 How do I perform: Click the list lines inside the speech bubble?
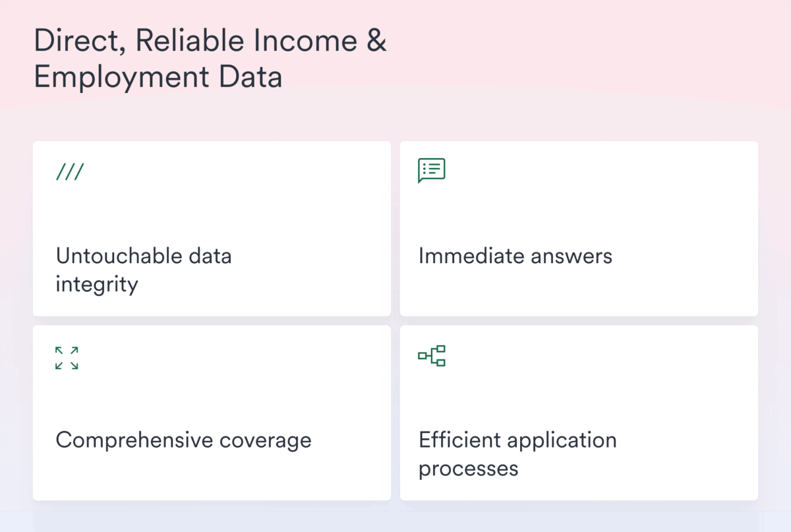click(x=434, y=169)
